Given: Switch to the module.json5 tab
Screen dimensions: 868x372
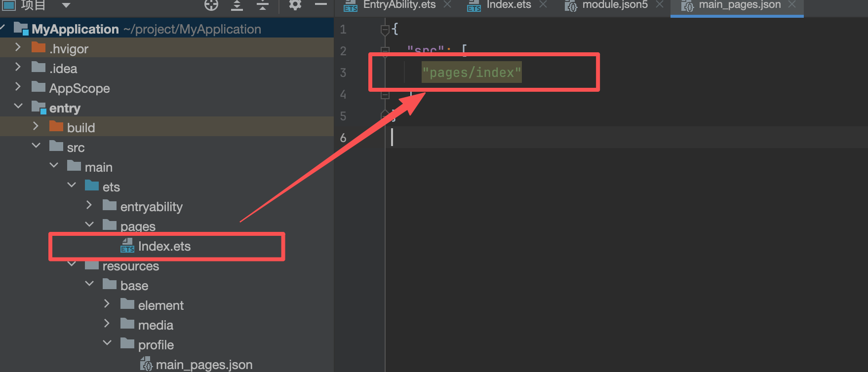Looking at the screenshot, I should 614,5.
